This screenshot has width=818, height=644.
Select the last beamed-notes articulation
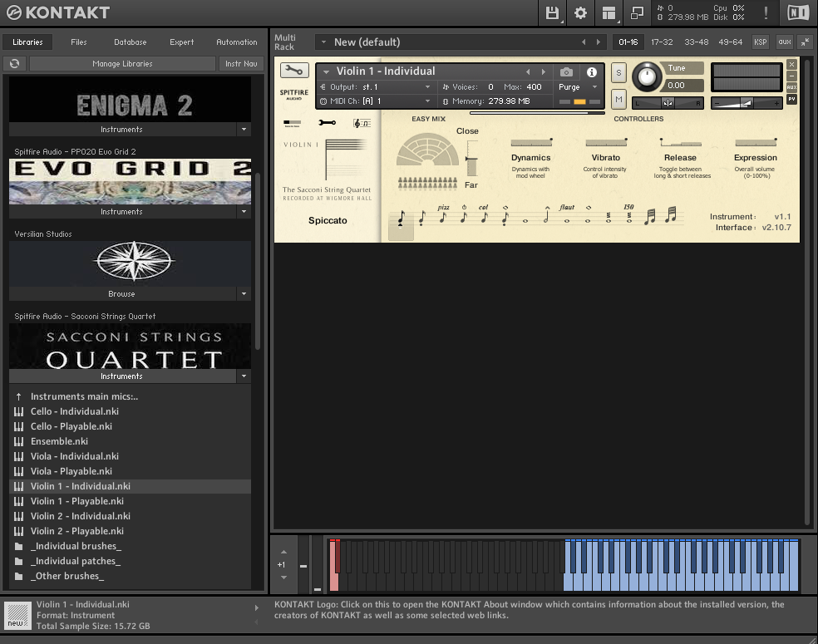[671, 215]
